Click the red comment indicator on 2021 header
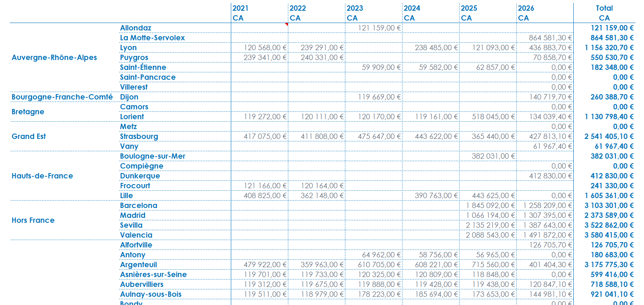This screenshot has width=644, height=305. click(x=286, y=24)
